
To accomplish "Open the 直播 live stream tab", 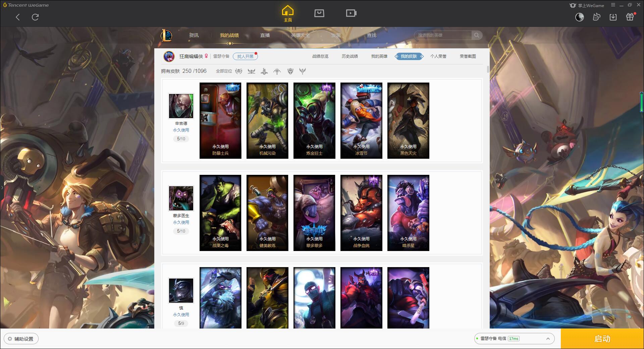I will point(265,35).
